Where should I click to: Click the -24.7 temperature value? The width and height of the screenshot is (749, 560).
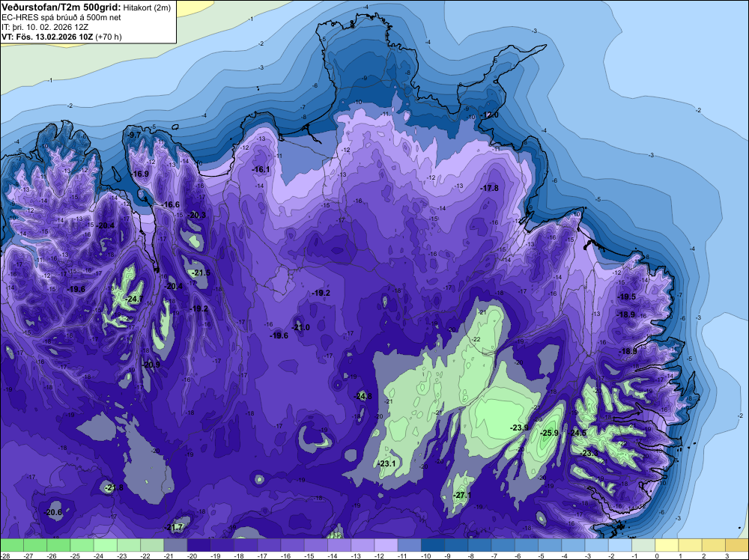click(x=135, y=299)
